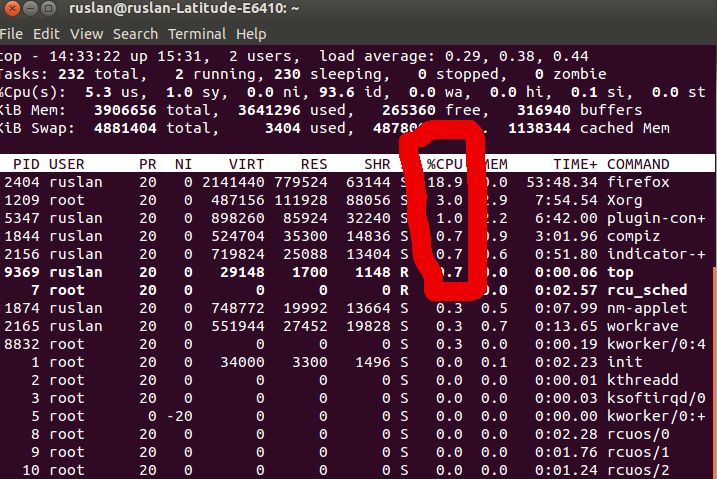The width and height of the screenshot is (717, 479).
Task: Select the init command name
Action: tap(625, 362)
